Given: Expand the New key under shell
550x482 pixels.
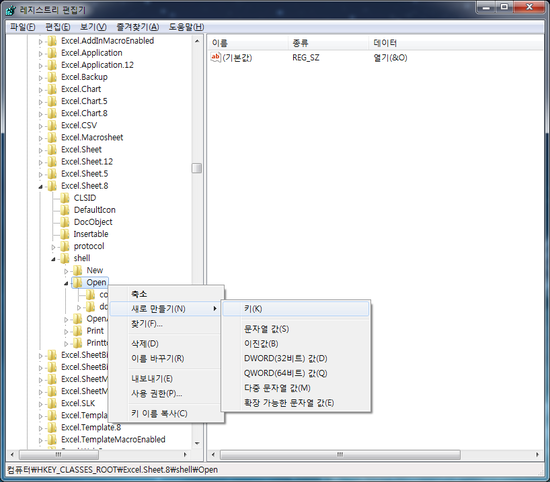Looking at the screenshot, I should 66,271.
